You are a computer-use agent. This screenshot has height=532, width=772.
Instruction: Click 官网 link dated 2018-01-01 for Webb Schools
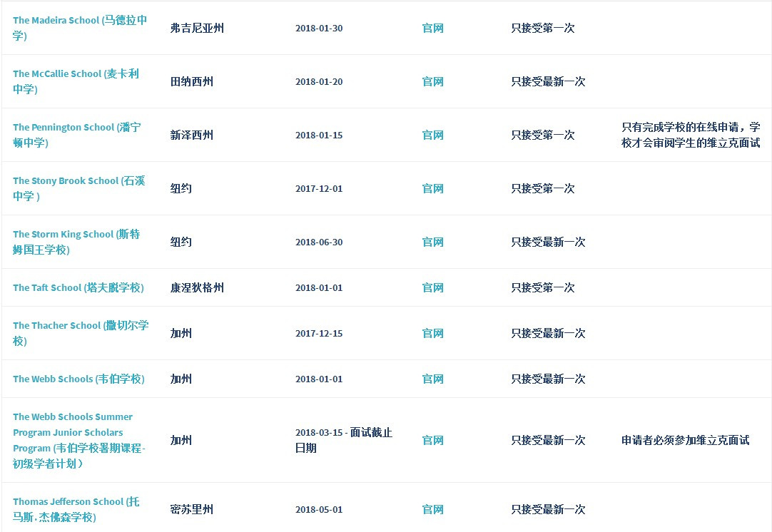click(x=433, y=379)
